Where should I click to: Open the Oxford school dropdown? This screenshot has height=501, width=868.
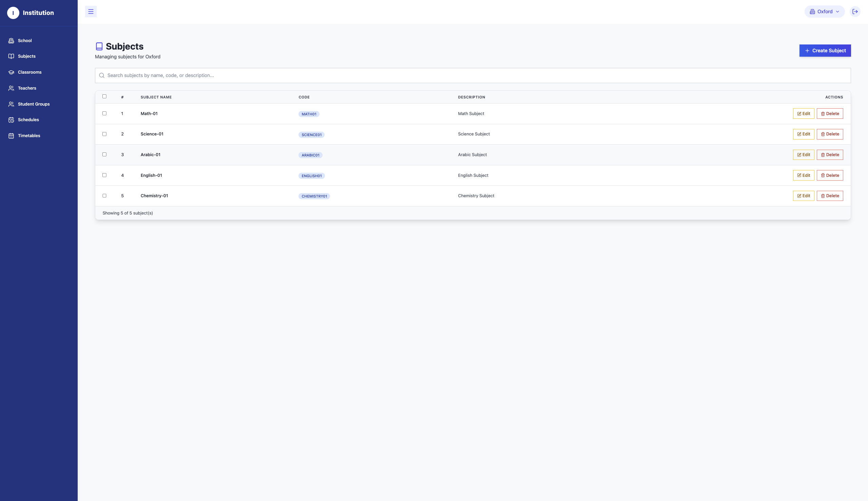[x=824, y=11]
